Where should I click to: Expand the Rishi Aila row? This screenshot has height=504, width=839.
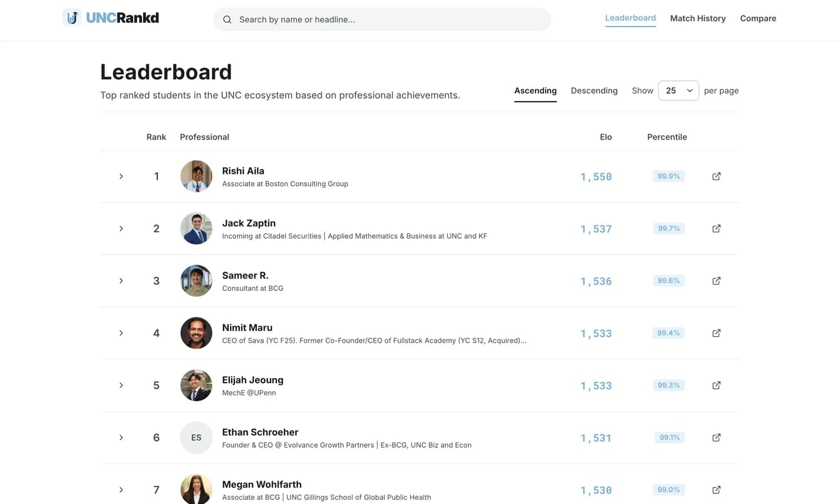click(121, 176)
